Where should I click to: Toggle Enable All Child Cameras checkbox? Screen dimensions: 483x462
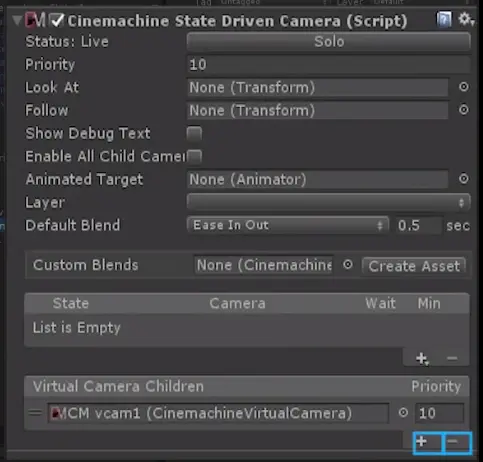pyautogui.click(x=194, y=156)
